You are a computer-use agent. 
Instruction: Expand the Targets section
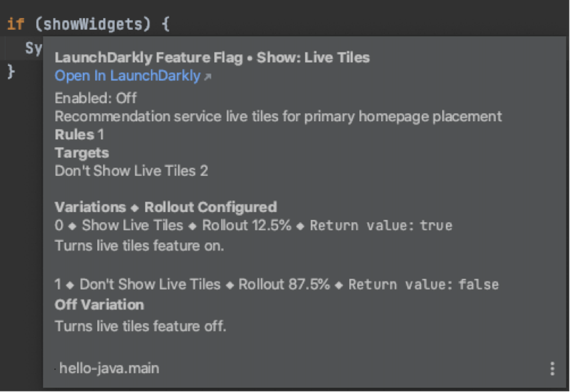(82, 153)
